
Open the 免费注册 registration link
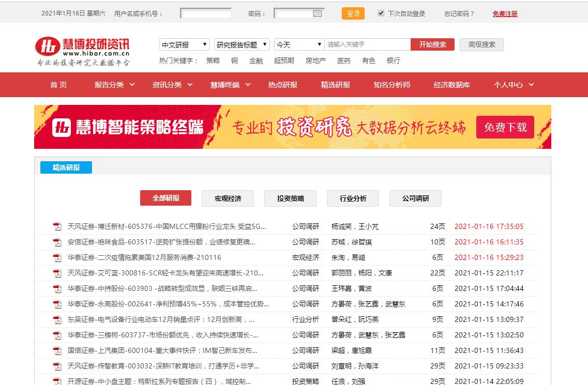point(505,13)
